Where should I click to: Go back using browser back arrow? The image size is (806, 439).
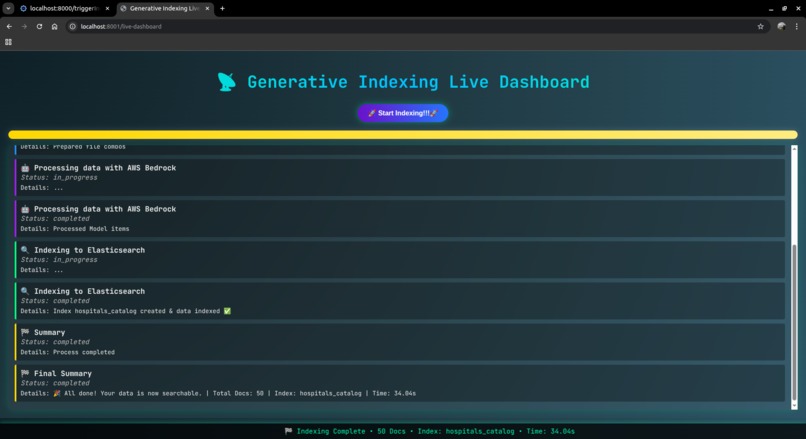coord(9,26)
